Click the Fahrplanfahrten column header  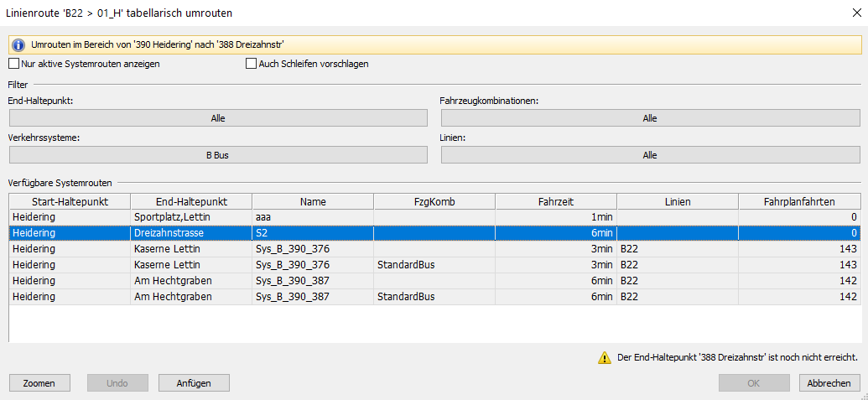coord(799,201)
